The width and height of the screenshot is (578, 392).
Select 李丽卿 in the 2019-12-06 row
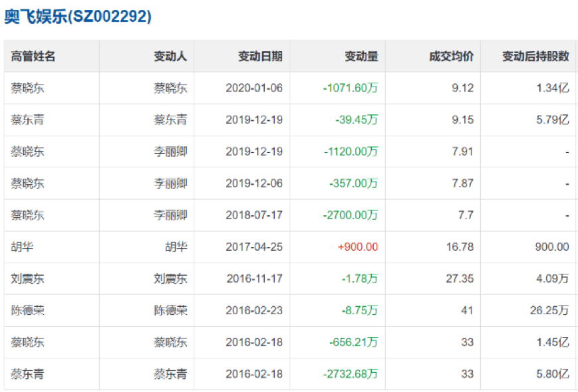coord(170,183)
